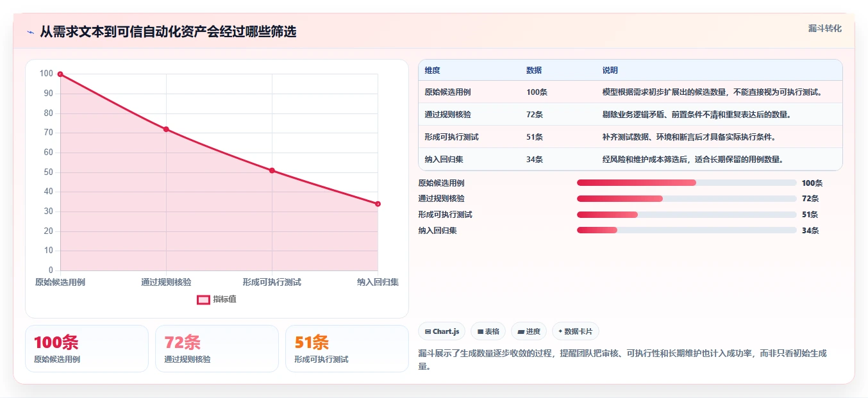This screenshot has width=868, height=398.
Task: Open the 51条 形成可执行测试 stat card
Action: [x=347, y=349]
